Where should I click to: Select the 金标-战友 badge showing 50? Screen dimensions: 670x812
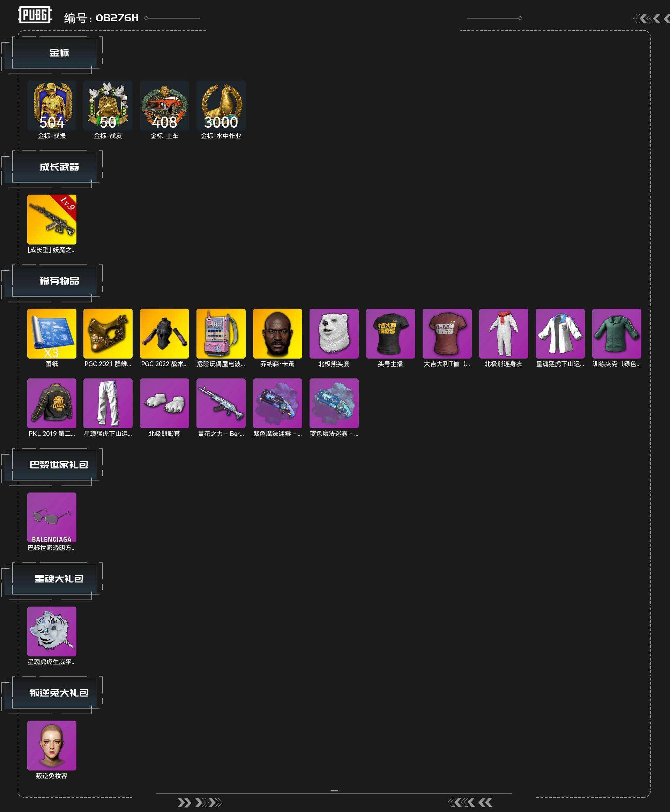(x=108, y=105)
